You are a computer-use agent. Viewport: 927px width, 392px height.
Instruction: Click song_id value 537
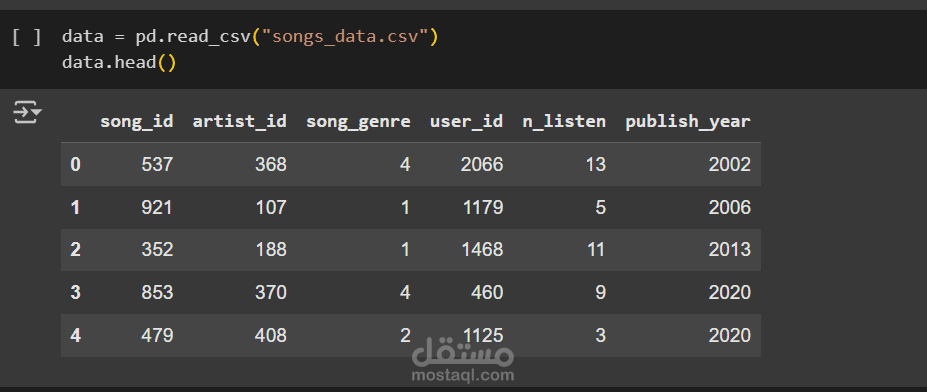click(157, 164)
